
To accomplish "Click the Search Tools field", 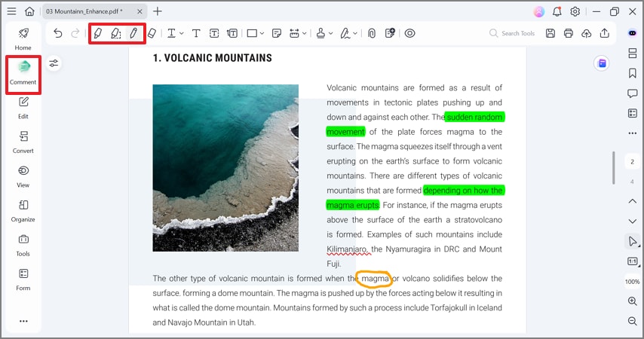I will click(x=512, y=33).
